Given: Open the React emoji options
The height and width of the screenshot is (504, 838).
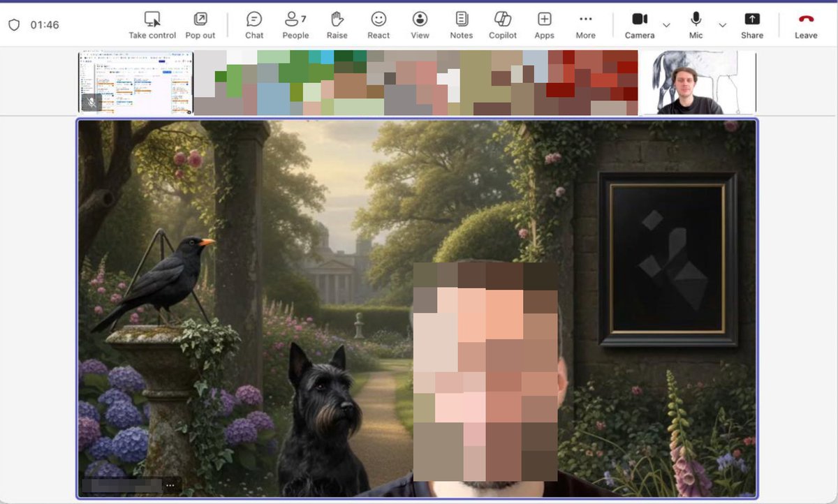Looking at the screenshot, I should [378, 25].
